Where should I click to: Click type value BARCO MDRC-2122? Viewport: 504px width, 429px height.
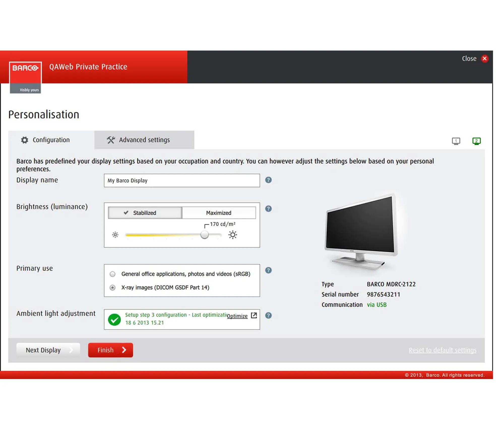(x=391, y=284)
